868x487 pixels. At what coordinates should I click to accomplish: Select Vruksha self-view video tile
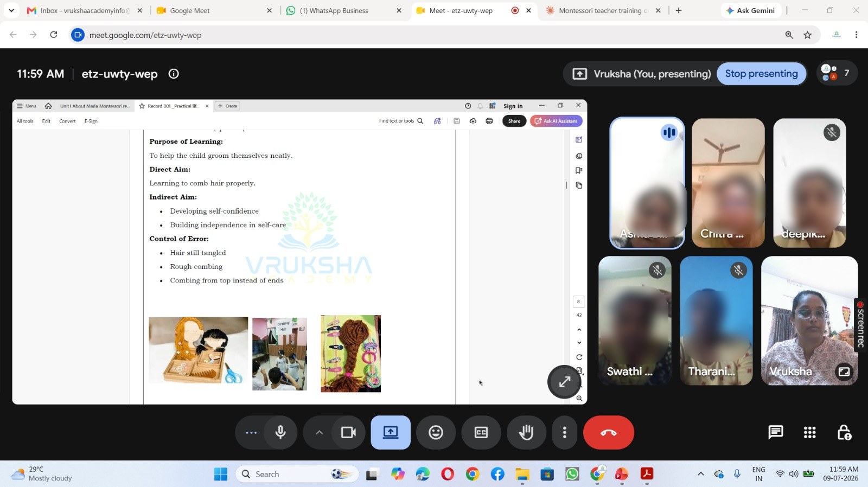[x=809, y=321]
